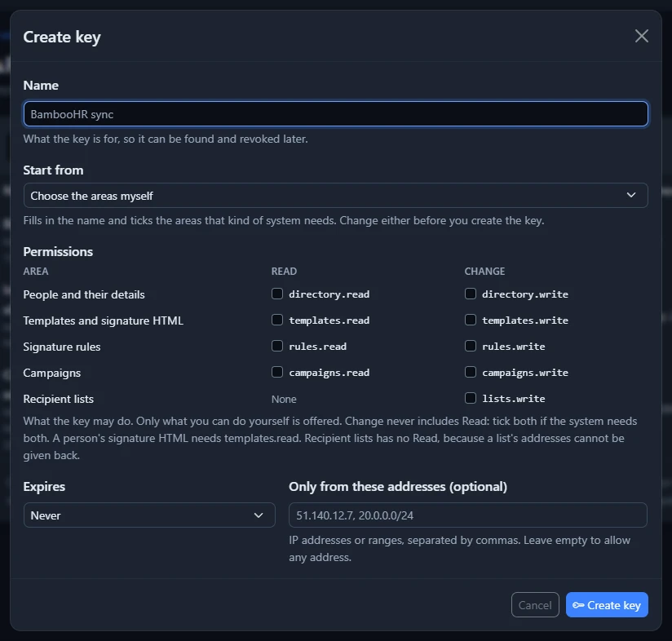This screenshot has height=641, width=672.
Task: Click the 'Name' field label
Action: [x=41, y=86]
